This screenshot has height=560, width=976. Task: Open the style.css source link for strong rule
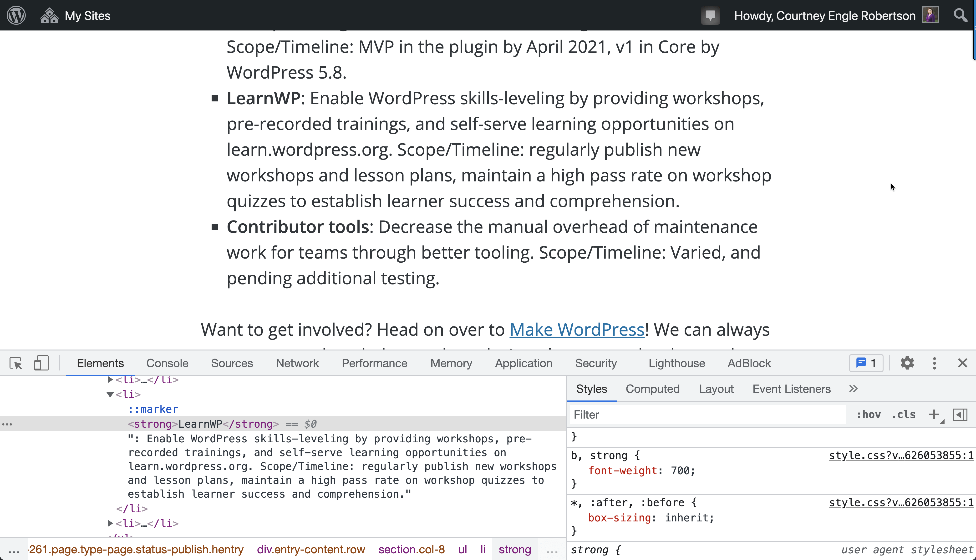(x=900, y=455)
